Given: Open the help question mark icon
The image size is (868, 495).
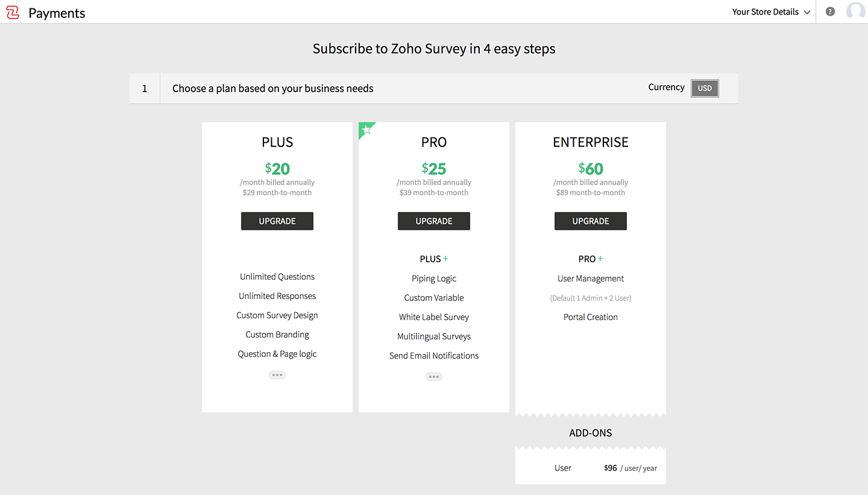Looking at the screenshot, I should (x=830, y=11).
